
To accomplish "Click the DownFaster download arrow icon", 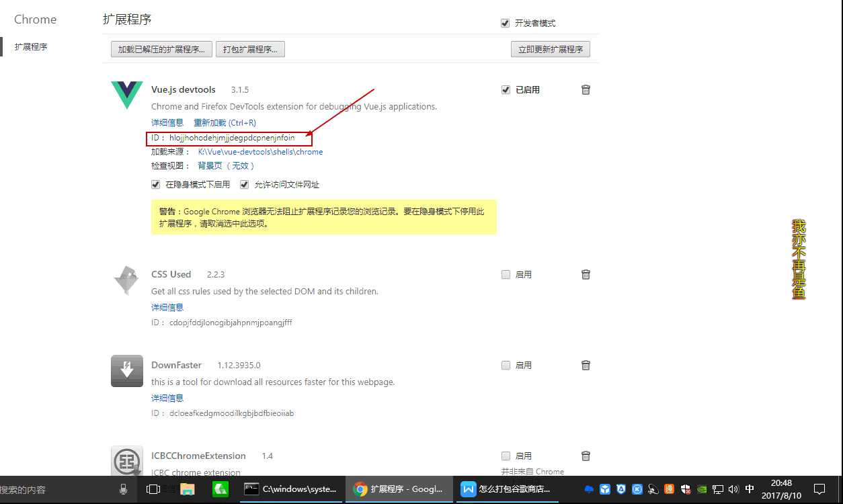I will 127,371.
